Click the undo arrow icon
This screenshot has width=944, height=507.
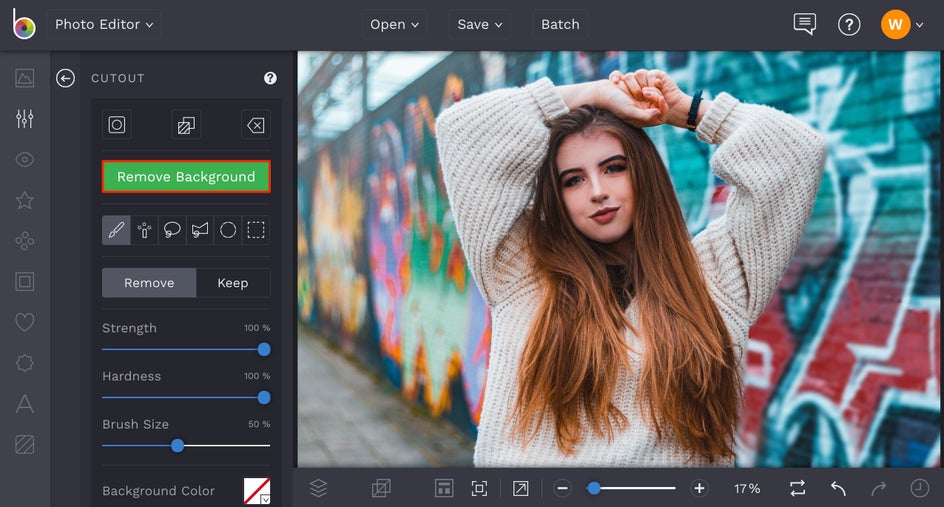[x=838, y=488]
